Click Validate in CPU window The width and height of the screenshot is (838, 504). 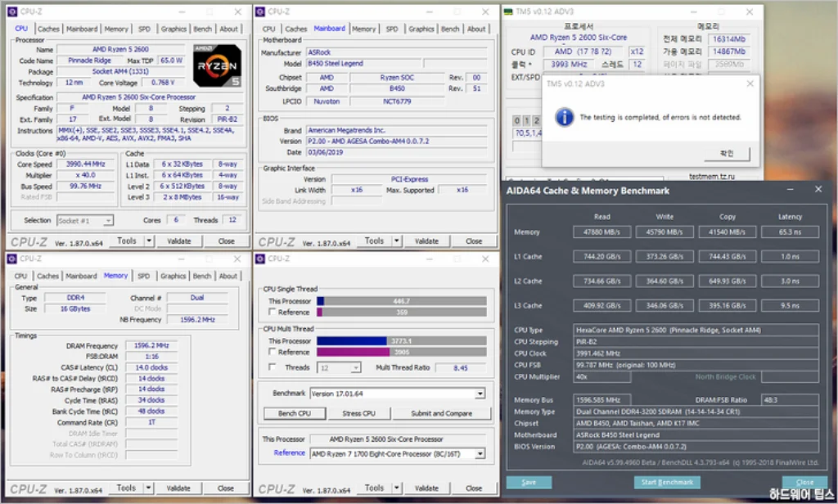[179, 241]
